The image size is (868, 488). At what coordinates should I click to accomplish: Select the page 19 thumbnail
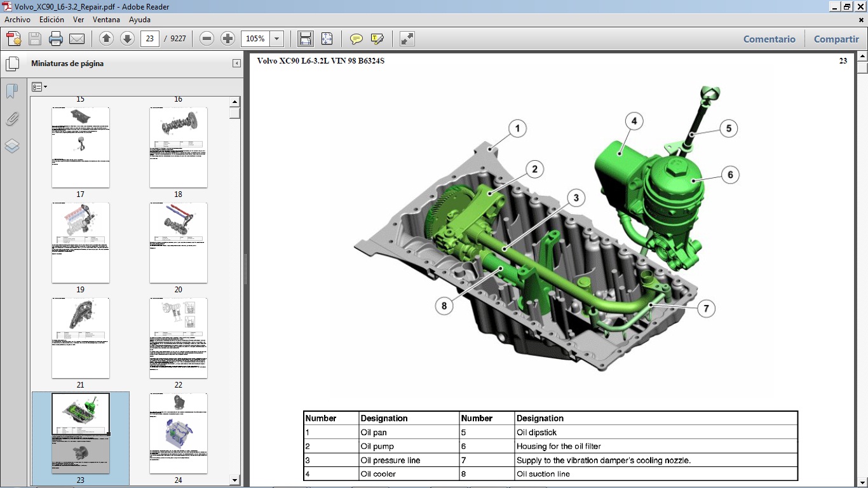(81, 243)
